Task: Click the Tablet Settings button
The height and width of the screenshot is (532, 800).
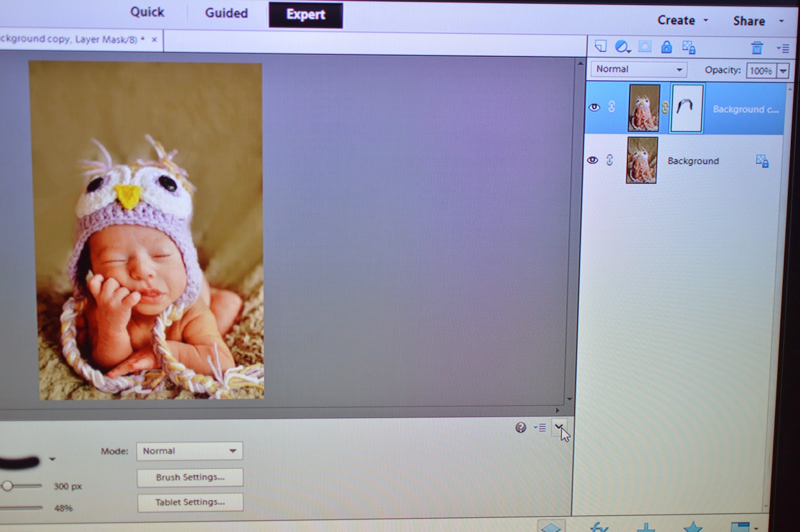Action: (190, 502)
